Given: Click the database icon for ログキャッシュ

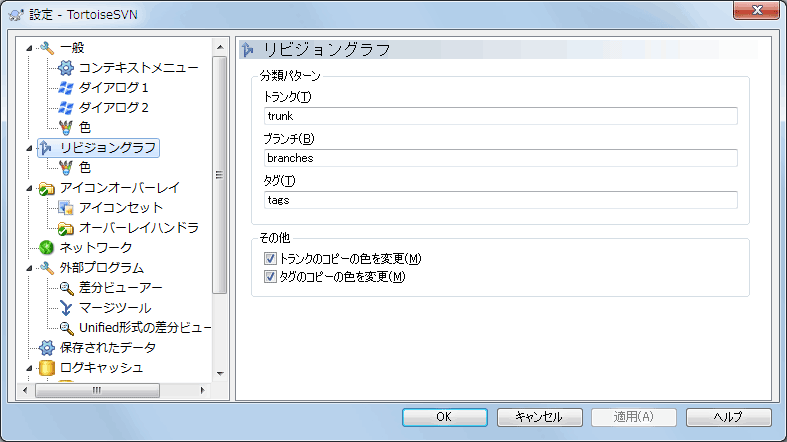Looking at the screenshot, I should coord(47,368).
